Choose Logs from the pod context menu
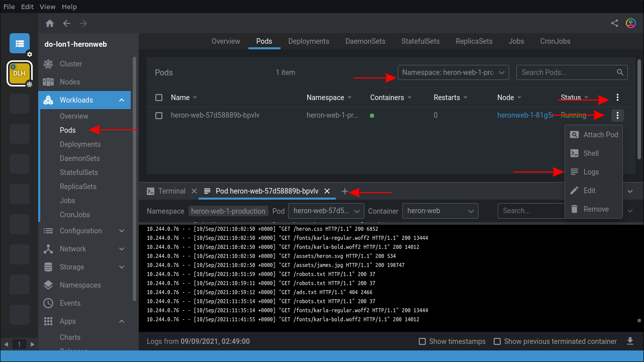644x362 pixels. pyautogui.click(x=591, y=172)
